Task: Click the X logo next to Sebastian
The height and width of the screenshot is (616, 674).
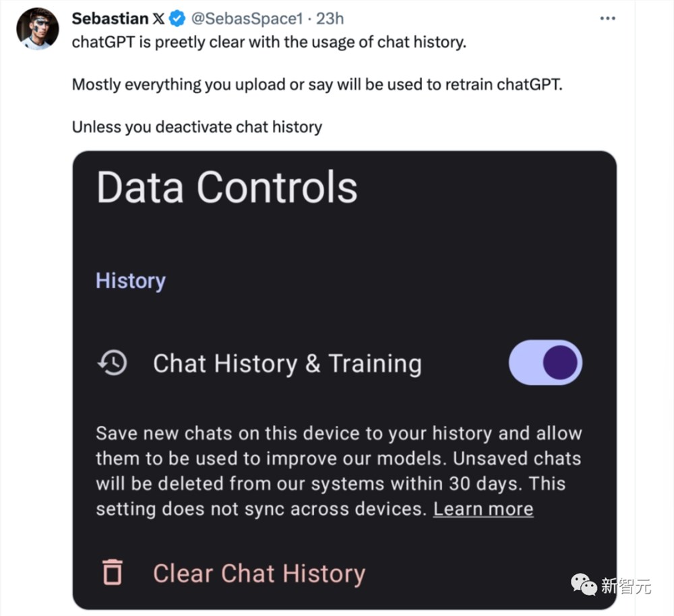Action: (158, 18)
